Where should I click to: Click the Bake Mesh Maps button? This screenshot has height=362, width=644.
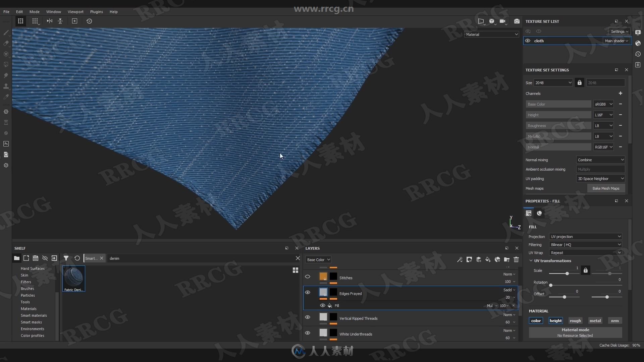605,188
